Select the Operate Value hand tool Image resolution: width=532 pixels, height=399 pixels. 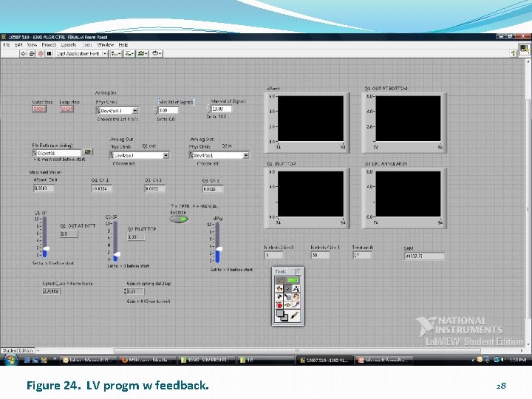point(279,289)
